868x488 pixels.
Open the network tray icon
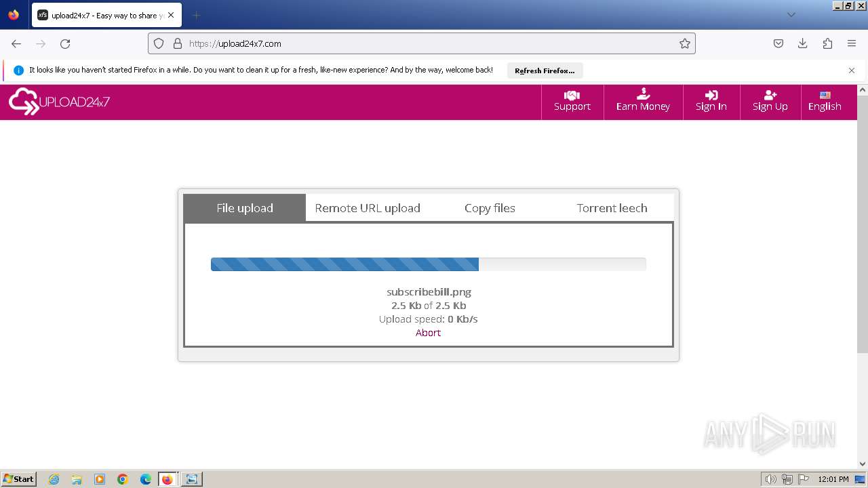(x=787, y=479)
